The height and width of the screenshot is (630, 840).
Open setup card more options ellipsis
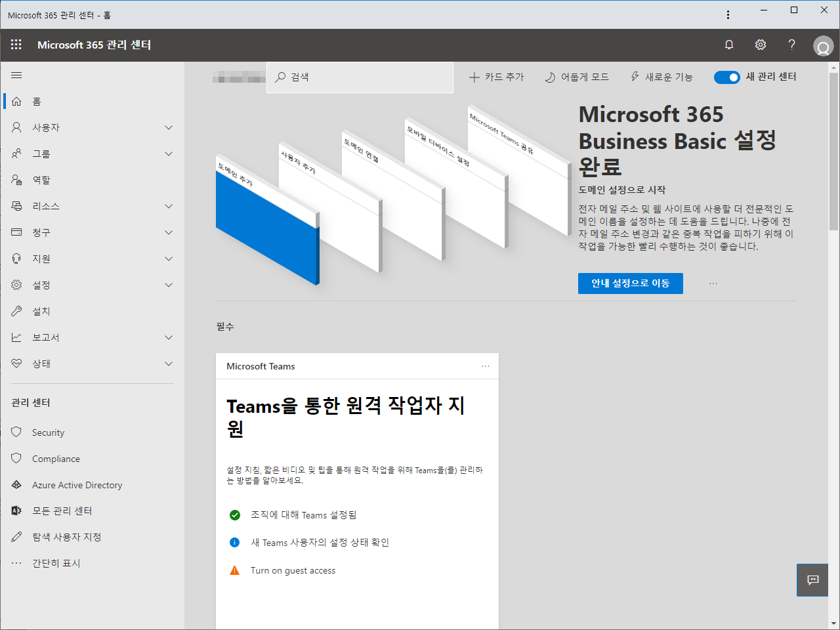[x=713, y=283]
